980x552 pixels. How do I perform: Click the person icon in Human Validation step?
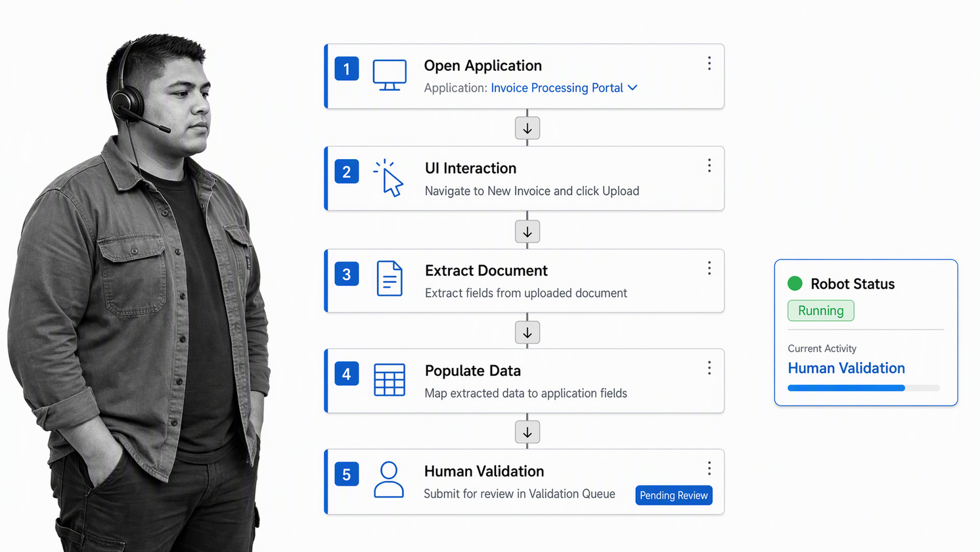(389, 479)
